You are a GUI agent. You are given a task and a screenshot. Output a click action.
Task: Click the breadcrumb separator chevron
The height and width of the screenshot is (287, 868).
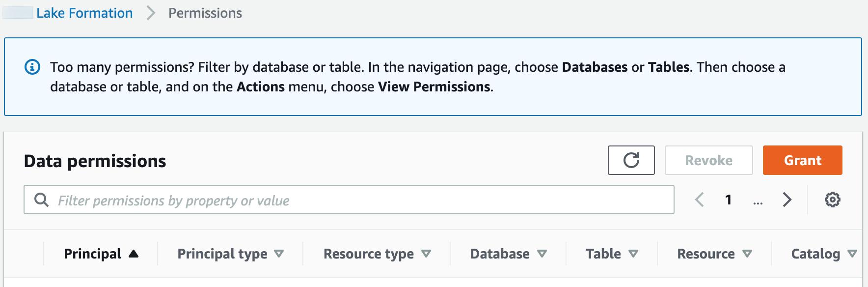tap(151, 13)
